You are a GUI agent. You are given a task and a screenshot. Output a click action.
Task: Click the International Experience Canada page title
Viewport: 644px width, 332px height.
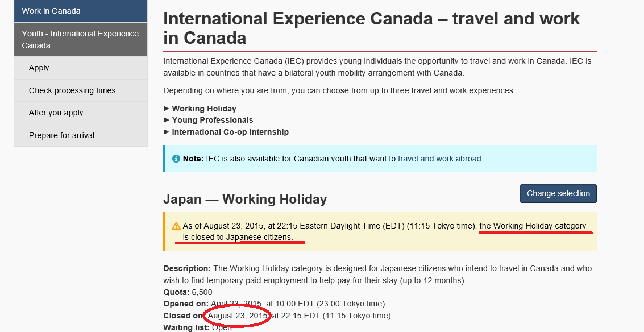(x=371, y=28)
